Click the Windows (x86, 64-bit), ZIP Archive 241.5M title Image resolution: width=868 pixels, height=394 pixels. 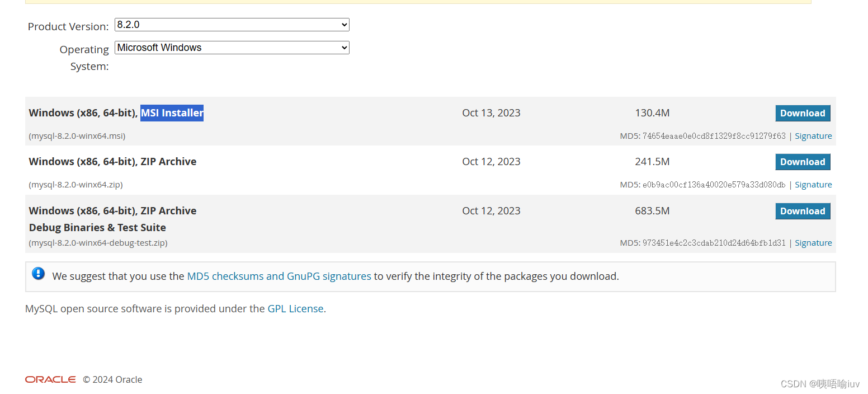pos(112,162)
